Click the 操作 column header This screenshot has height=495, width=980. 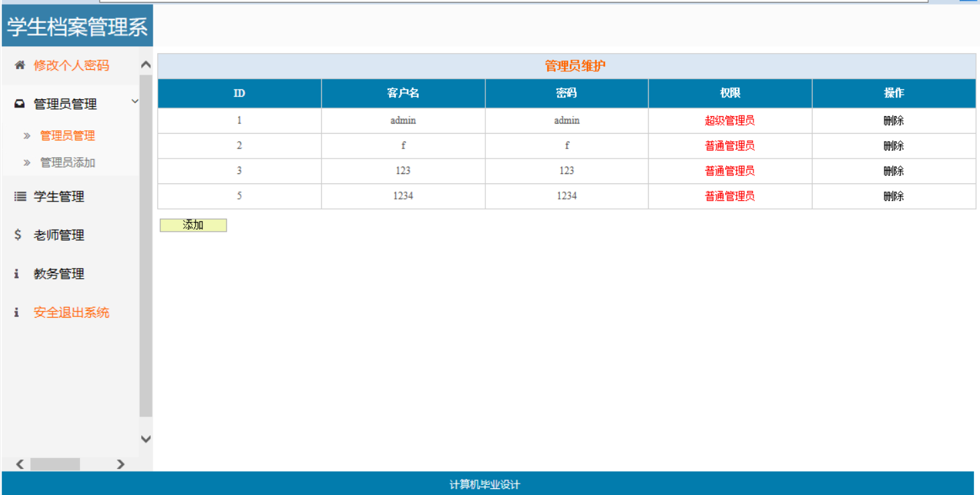tap(894, 93)
